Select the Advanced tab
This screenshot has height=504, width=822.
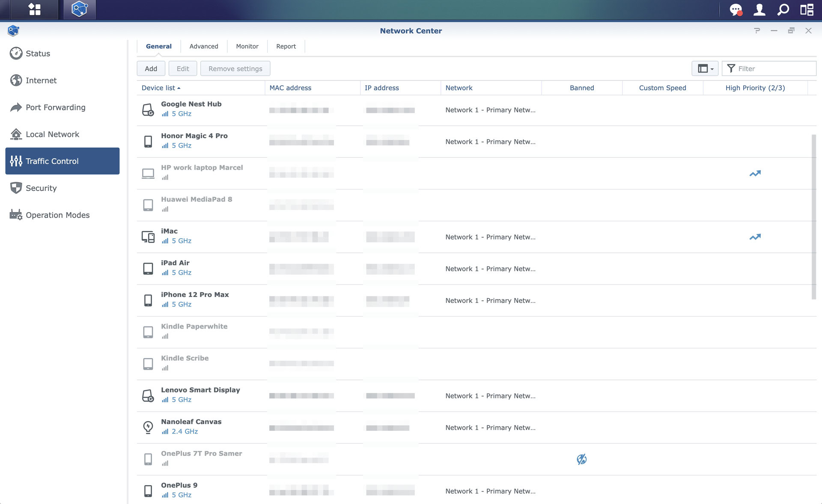point(204,46)
